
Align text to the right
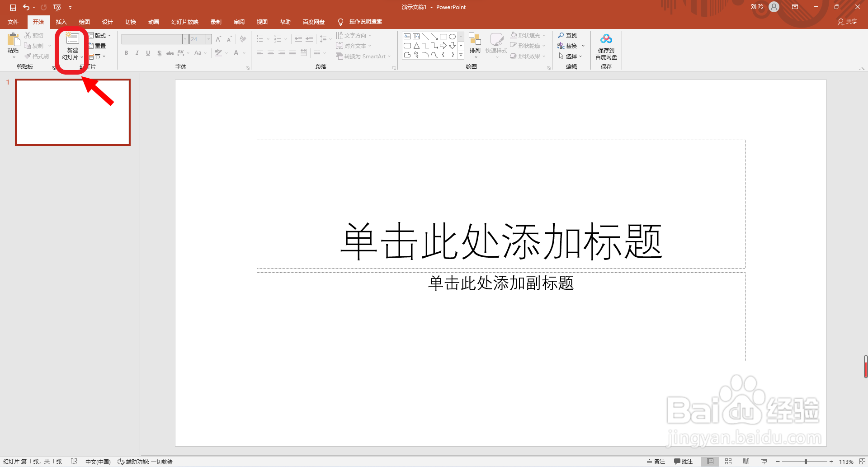pos(282,53)
